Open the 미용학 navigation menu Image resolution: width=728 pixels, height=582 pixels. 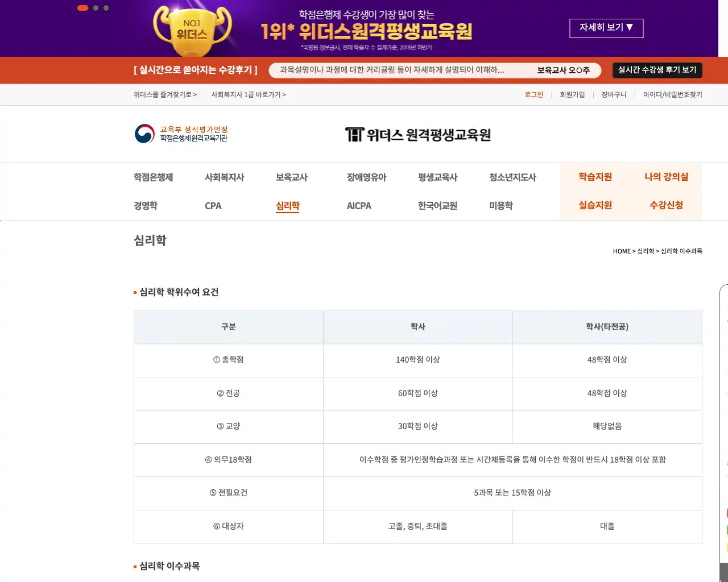500,206
